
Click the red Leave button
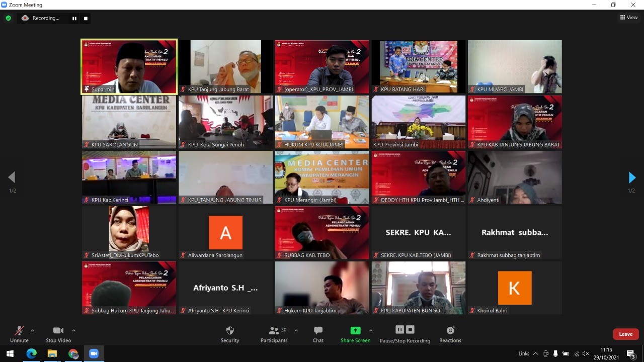click(x=625, y=334)
